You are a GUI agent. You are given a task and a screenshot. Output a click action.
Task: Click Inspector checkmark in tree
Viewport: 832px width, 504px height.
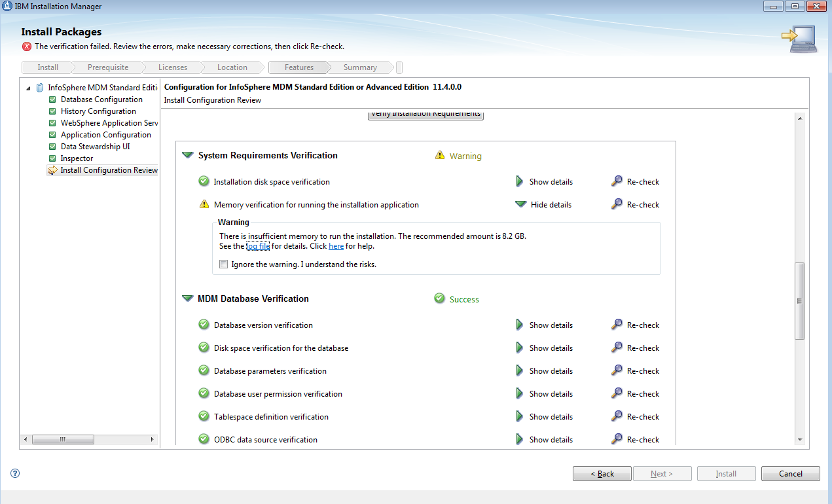[x=53, y=158]
